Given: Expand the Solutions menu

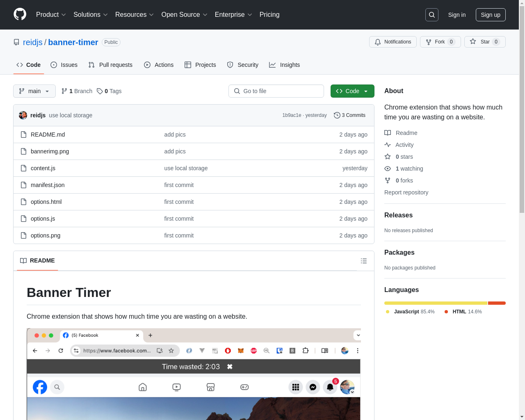Looking at the screenshot, I should click(91, 15).
